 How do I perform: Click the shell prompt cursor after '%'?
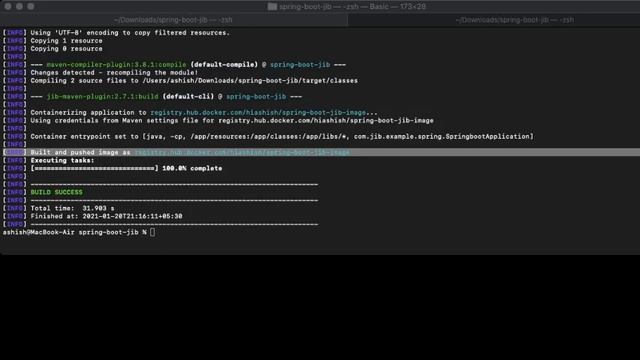152,232
